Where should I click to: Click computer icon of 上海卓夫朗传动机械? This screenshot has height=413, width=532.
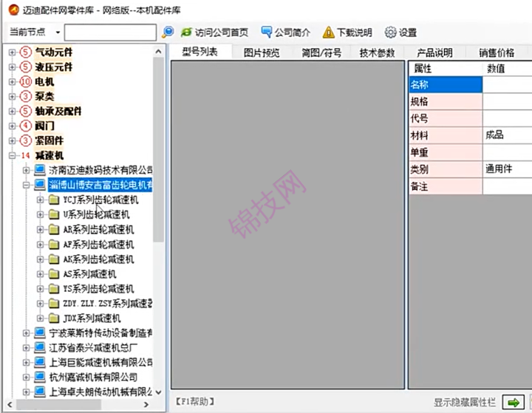click(40, 392)
